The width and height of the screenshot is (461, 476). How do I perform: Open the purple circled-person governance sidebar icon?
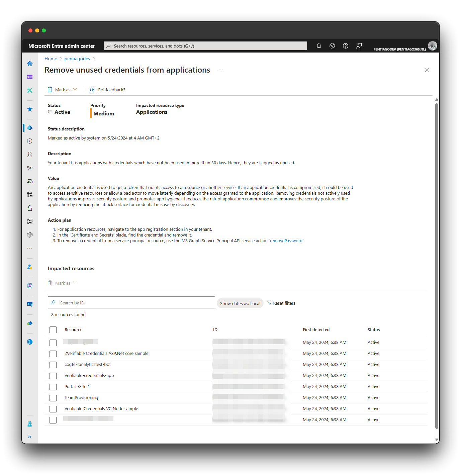(x=30, y=286)
